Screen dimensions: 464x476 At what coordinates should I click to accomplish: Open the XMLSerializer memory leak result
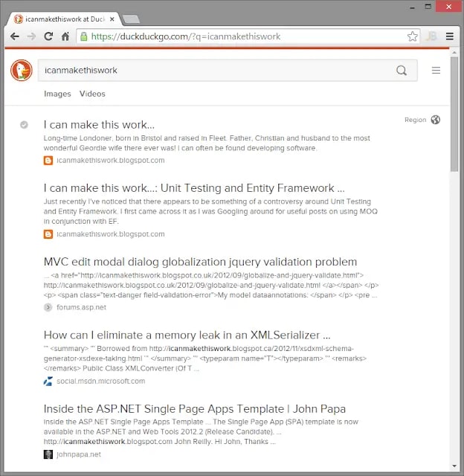pos(187,335)
